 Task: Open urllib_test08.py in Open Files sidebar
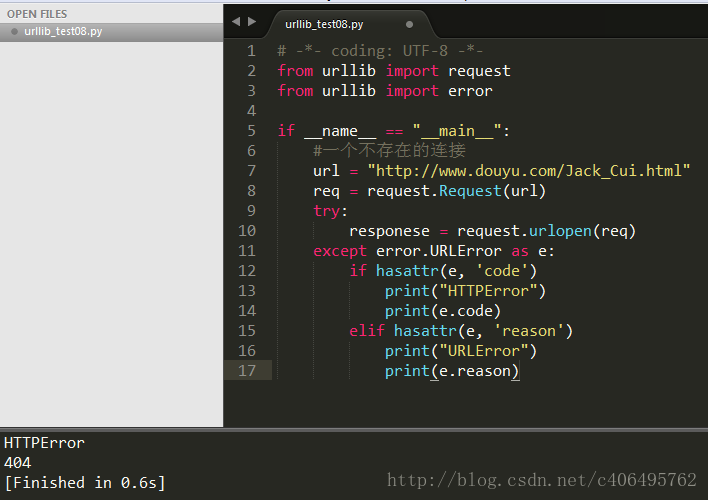pos(112,32)
